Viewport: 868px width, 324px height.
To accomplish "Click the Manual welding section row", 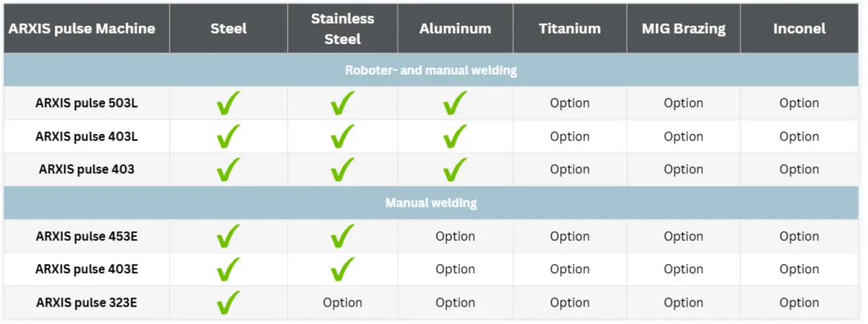I will coord(431,202).
